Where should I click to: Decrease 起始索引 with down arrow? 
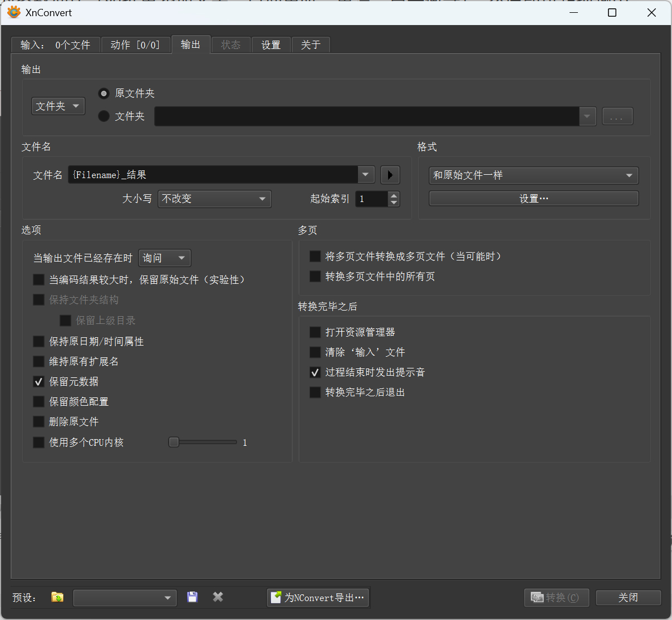coord(394,203)
